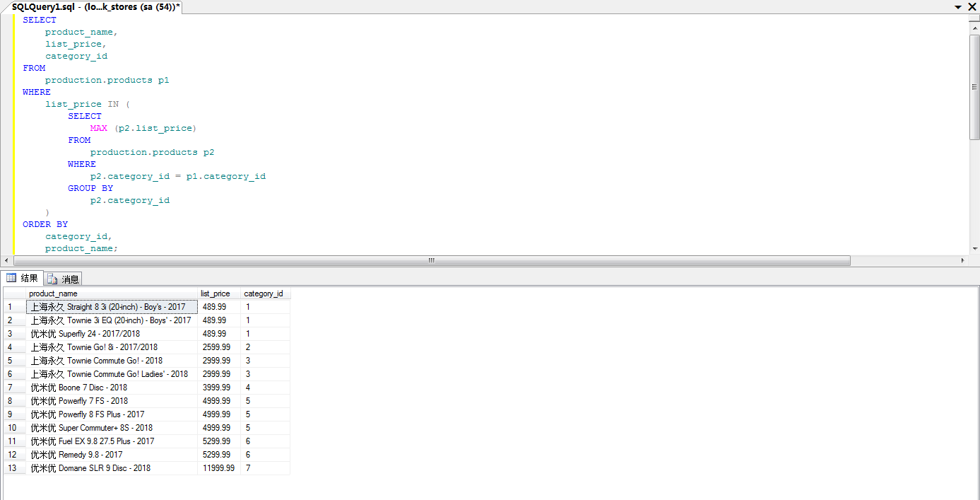
Task: Click cell '优米优 Super Commuter+ 8S - 2018'
Action: (x=112, y=428)
